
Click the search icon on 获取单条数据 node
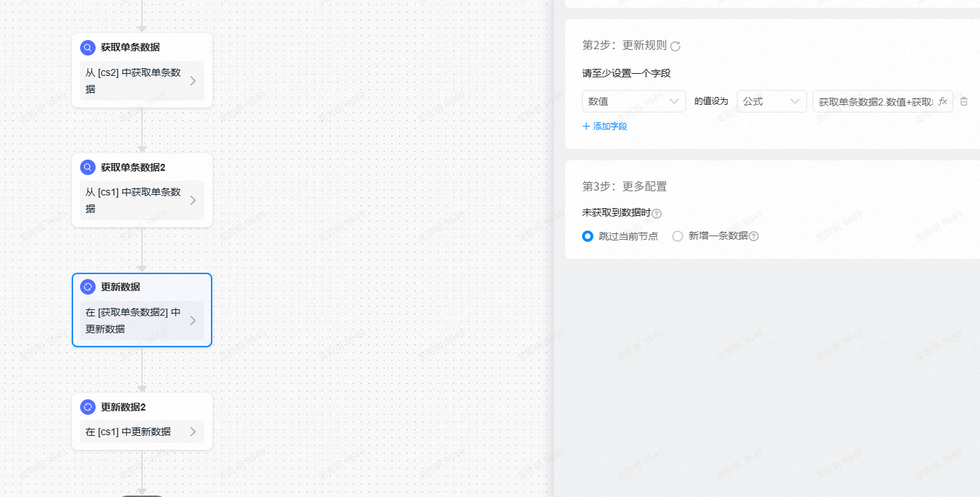point(88,48)
